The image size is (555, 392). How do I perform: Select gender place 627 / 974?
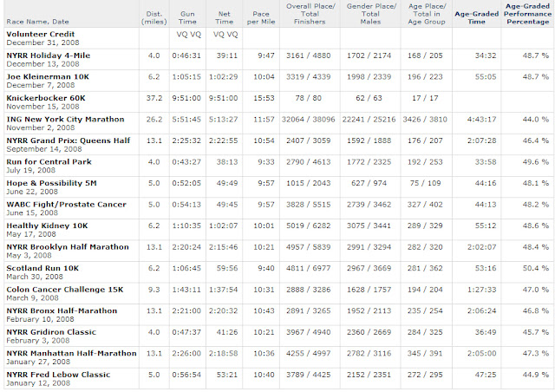[x=369, y=183]
